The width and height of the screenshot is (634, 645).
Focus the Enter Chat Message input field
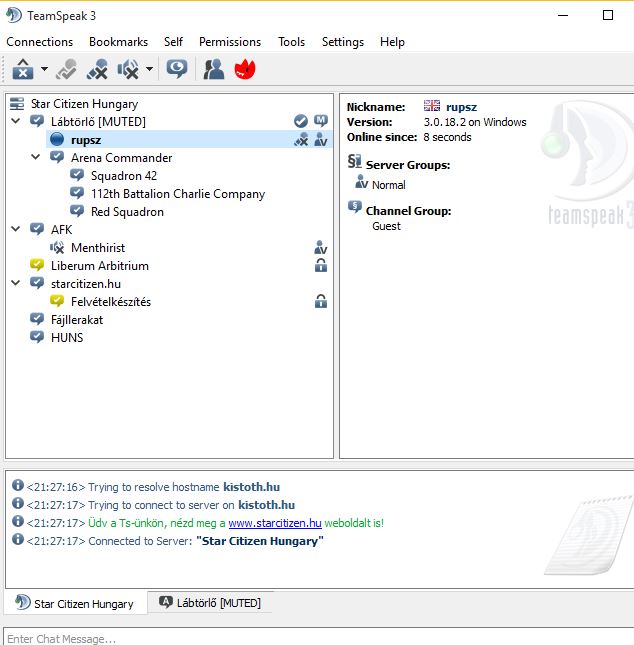[x=318, y=637]
